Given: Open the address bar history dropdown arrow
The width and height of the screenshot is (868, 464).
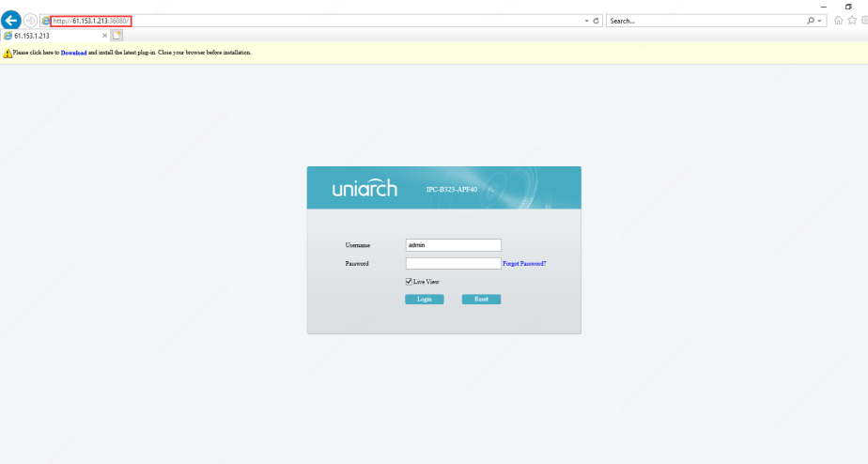Looking at the screenshot, I should 587,21.
